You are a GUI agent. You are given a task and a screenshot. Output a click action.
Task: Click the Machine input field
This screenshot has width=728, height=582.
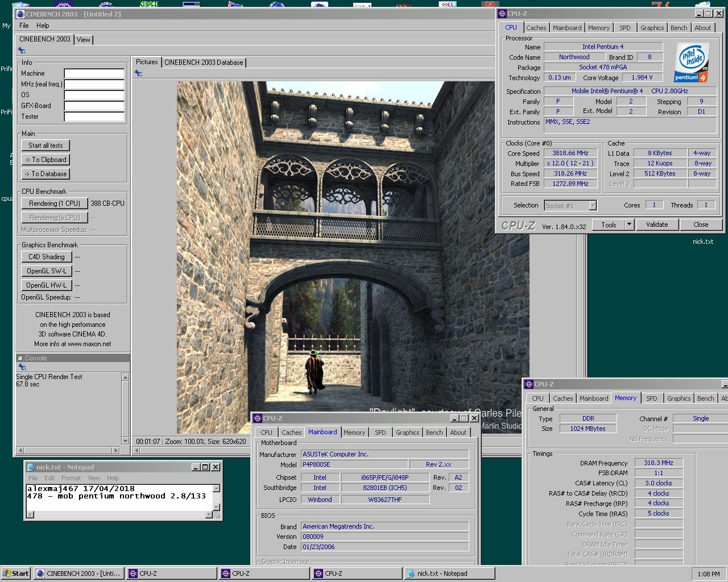pyautogui.click(x=94, y=73)
